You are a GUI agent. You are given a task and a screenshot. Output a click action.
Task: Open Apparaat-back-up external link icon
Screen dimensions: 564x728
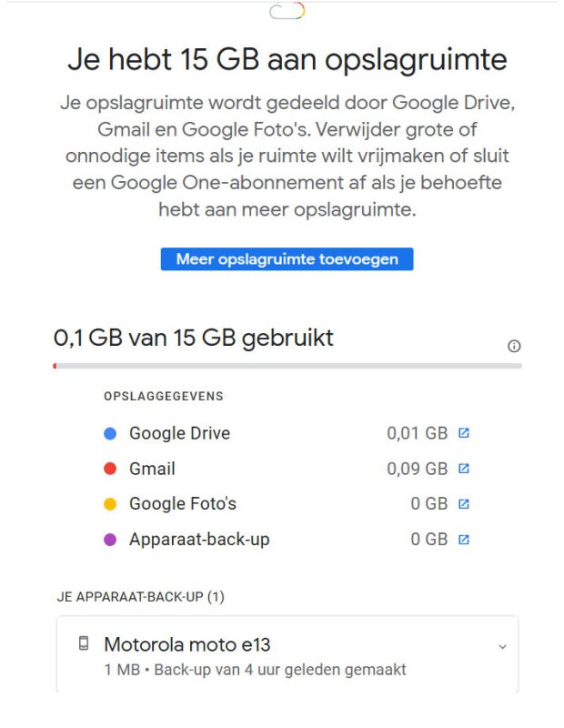(x=463, y=540)
